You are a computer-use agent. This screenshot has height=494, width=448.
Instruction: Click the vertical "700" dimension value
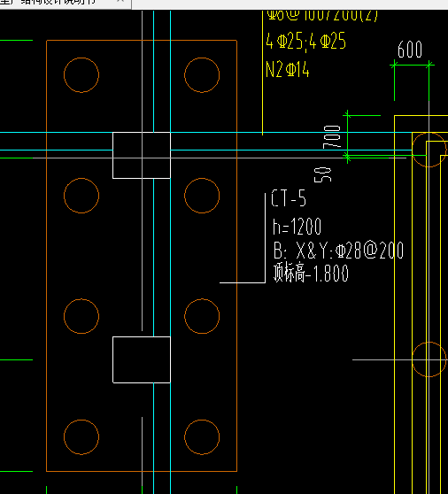(332, 136)
